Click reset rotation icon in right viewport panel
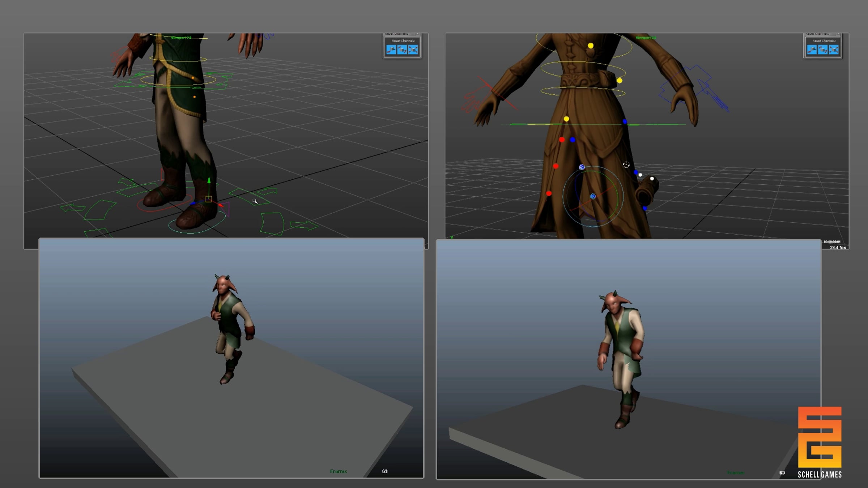 [823, 50]
